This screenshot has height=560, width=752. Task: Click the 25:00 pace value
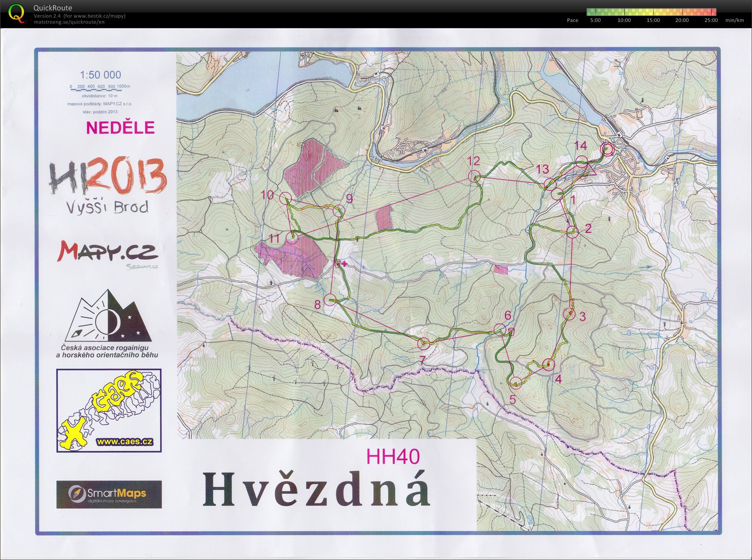click(x=711, y=20)
